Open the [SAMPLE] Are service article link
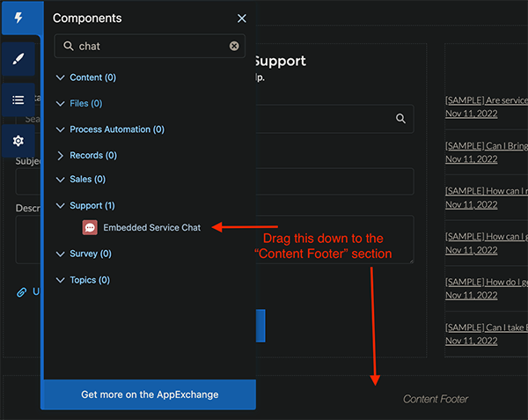Image resolution: width=528 pixels, height=420 pixels. click(x=487, y=100)
